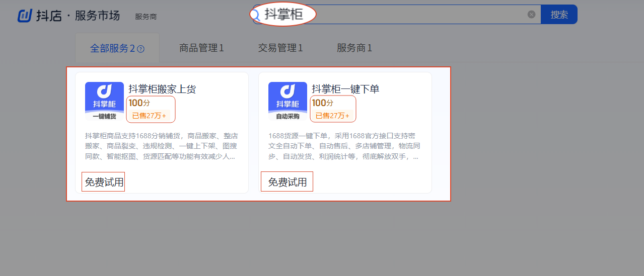Open the 服务商 link in the header

point(146,17)
